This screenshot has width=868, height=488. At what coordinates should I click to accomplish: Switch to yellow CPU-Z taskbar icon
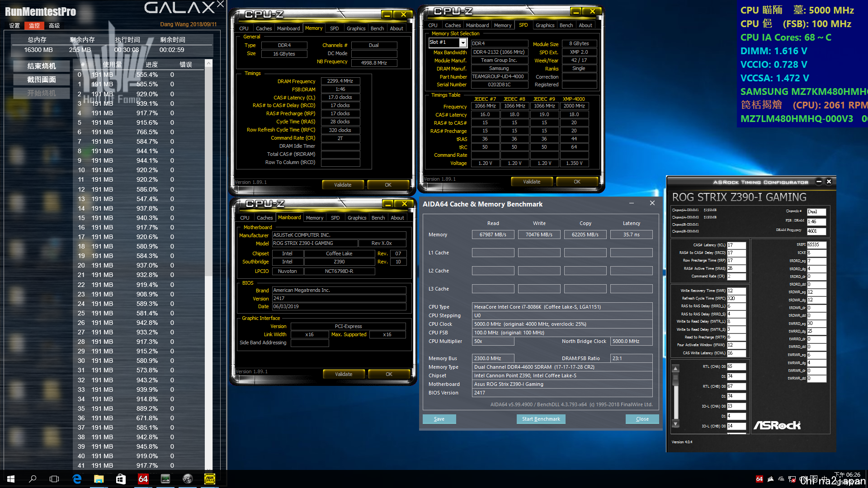pyautogui.click(x=209, y=479)
